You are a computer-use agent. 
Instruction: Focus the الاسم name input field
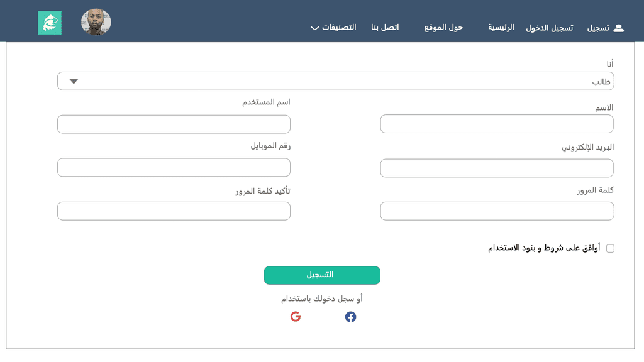click(497, 124)
